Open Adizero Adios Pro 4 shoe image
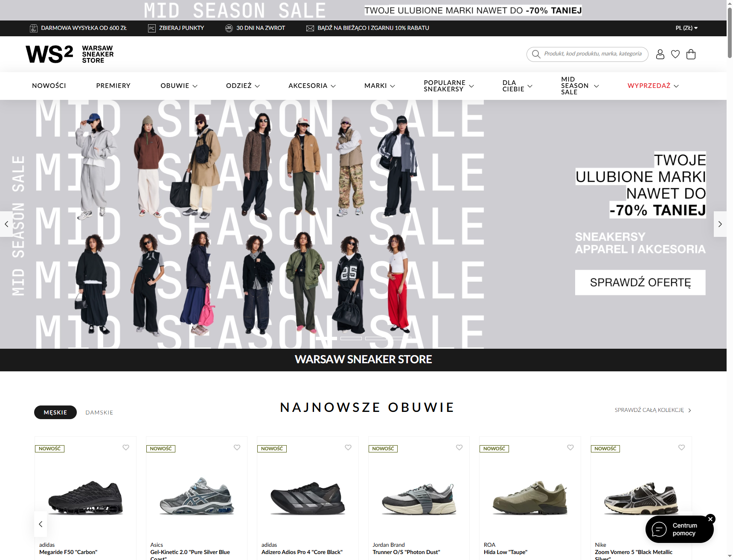The height and width of the screenshot is (560, 733). click(x=308, y=499)
